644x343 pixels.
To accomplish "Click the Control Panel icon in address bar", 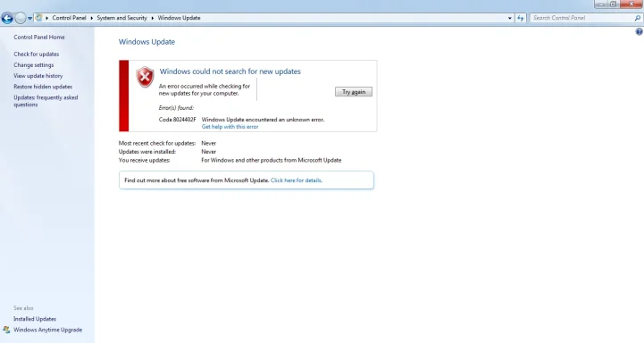I will pos(39,18).
